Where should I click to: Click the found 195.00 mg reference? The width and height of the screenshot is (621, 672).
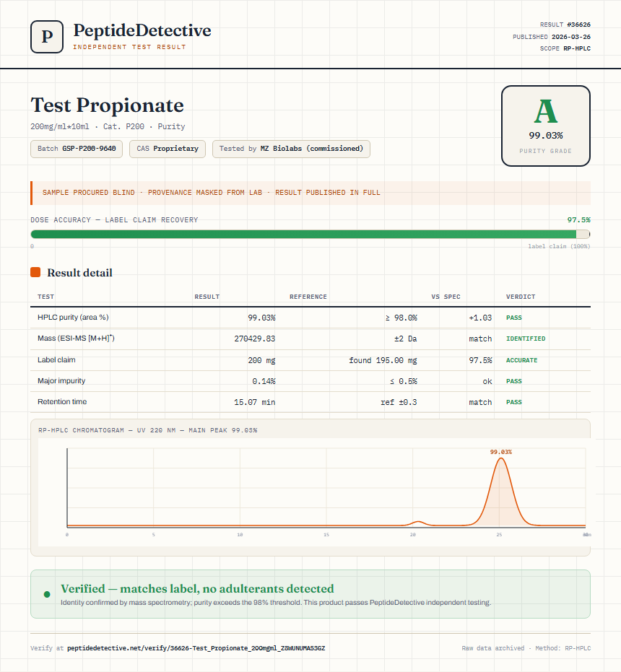tap(383, 360)
